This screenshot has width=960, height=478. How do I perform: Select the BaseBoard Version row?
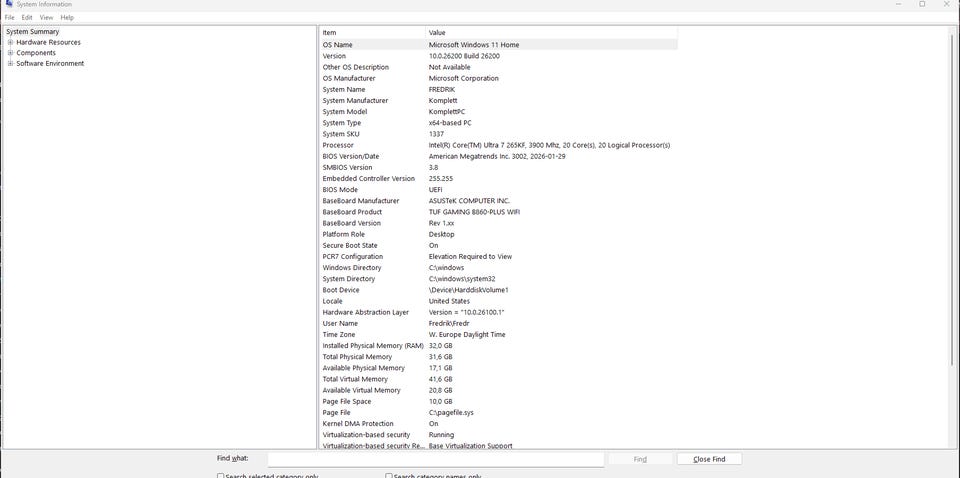point(498,223)
